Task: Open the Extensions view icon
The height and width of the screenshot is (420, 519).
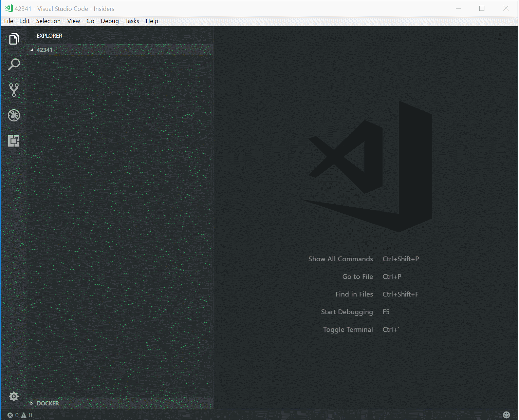Action: point(14,141)
